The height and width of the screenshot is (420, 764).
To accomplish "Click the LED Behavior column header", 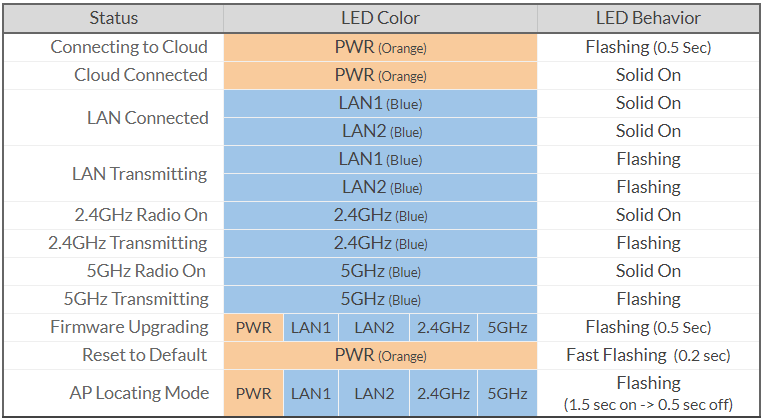I will click(648, 18).
